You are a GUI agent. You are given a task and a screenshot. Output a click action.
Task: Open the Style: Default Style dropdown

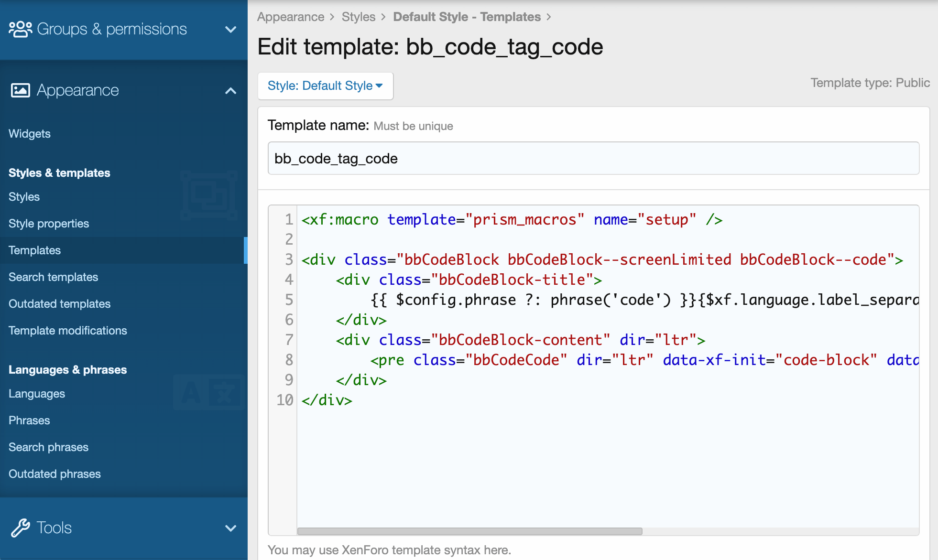tap(325, 86)
